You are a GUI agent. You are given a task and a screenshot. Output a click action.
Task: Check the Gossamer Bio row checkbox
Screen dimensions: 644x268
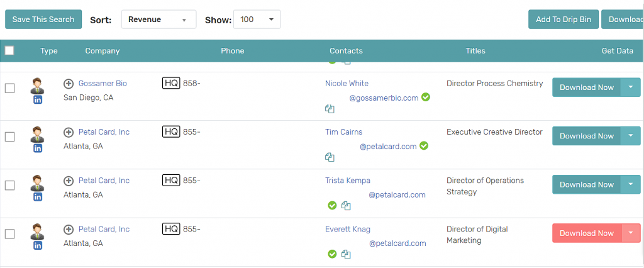pos(9,88)
